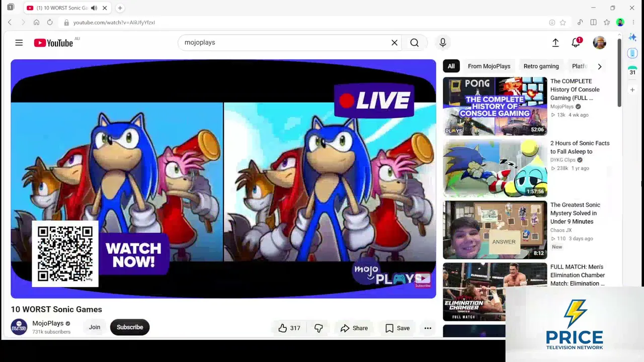Toggle the browser split view icon
644x362 pixels.
pos(594,22)
